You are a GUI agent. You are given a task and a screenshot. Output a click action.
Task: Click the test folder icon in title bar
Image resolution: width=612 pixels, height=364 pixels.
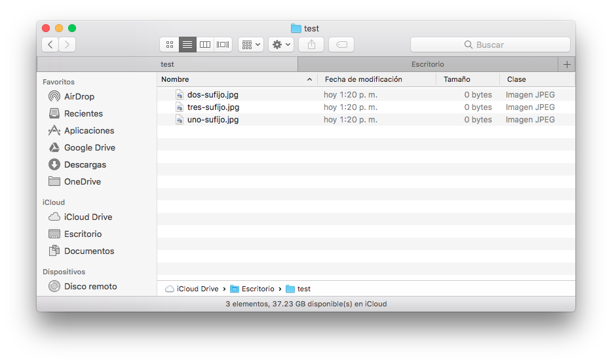click(296, 29)
